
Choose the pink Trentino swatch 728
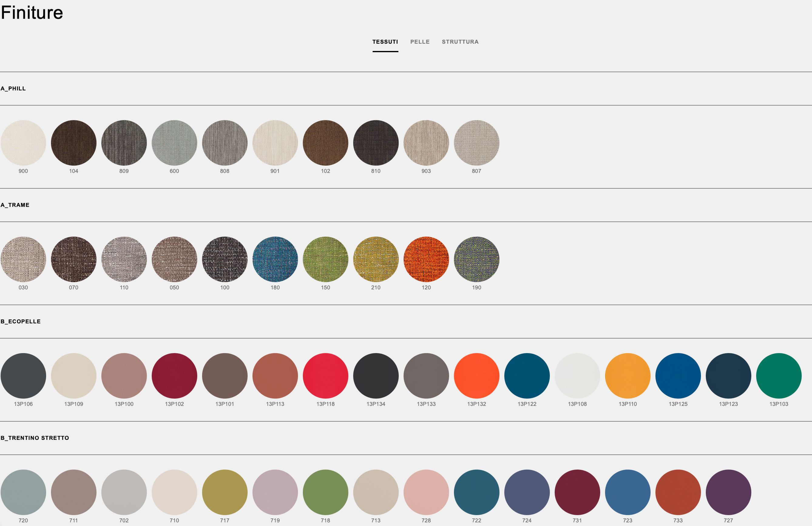pos(426,492)
